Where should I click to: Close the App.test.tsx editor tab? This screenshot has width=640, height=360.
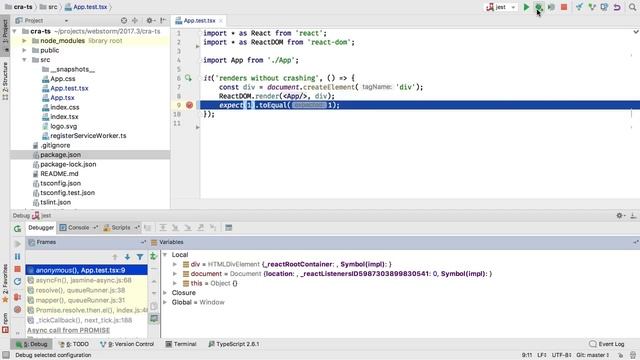[x=221, y=20]
